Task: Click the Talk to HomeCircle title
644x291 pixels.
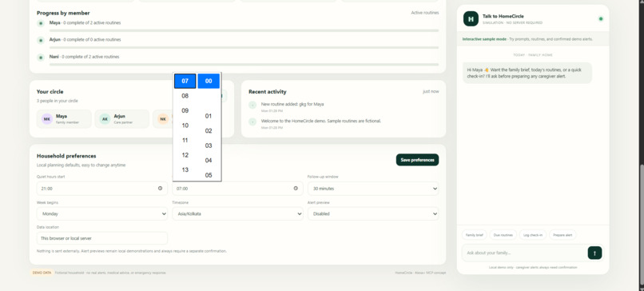Action: 503,16
